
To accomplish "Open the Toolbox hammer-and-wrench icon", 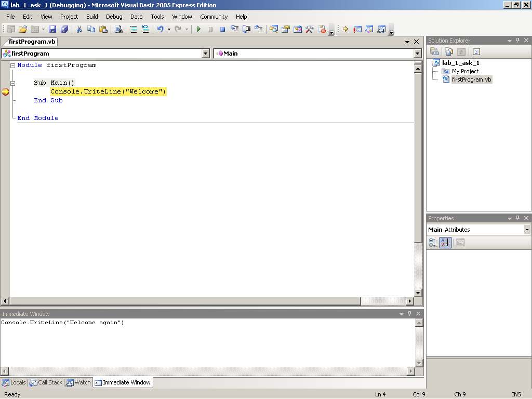I will (310, 29).
